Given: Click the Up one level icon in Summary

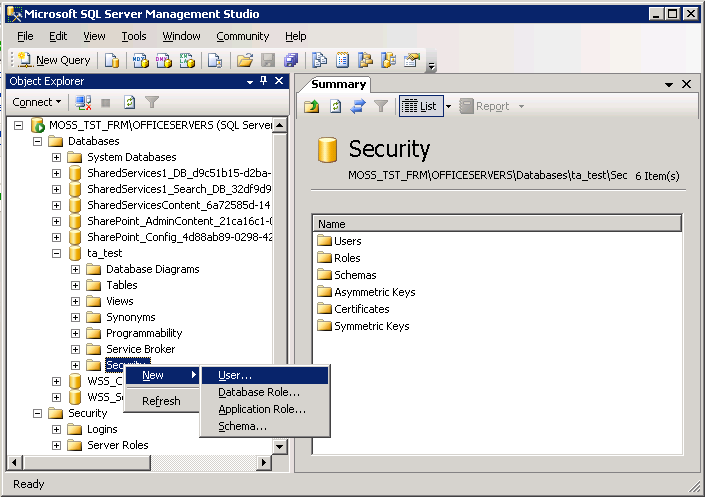Looking at the screenshot, I should [312, 107].
